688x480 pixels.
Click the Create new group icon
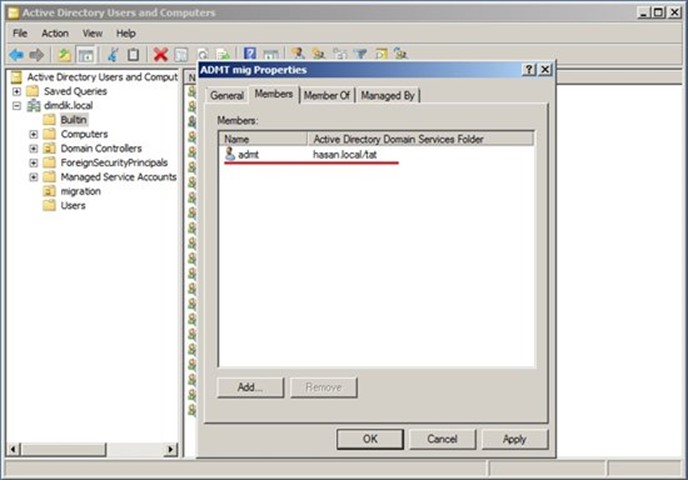coord(319,54)
